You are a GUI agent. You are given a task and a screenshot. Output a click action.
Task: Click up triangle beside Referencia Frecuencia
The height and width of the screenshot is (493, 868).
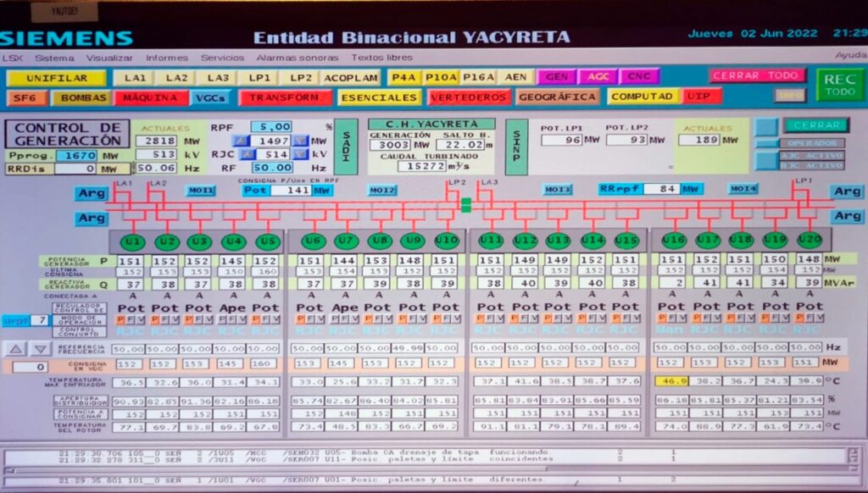16,349
